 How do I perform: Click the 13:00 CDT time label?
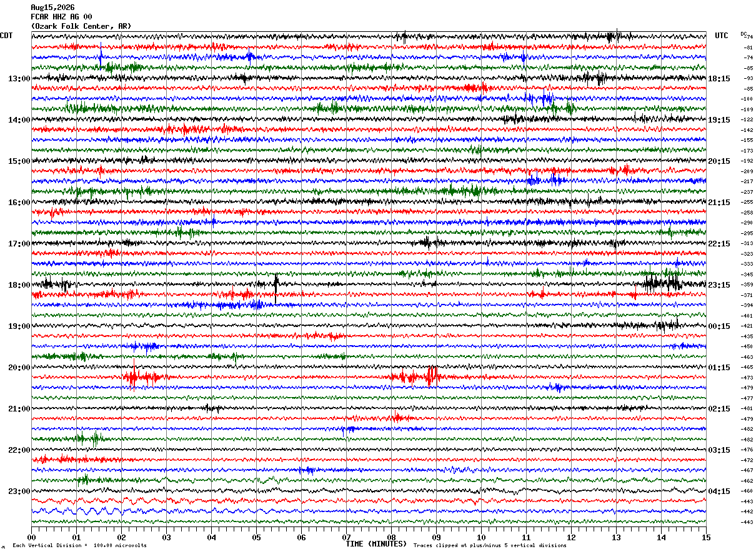click(x=19, y=79)
